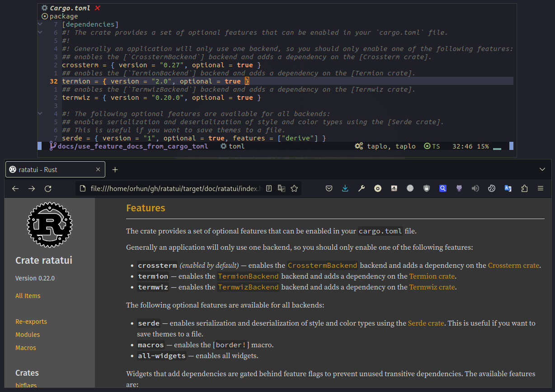555x392 pixels.
Task: Bookmark this page with the star icon
Action: [x=294, y=188]
